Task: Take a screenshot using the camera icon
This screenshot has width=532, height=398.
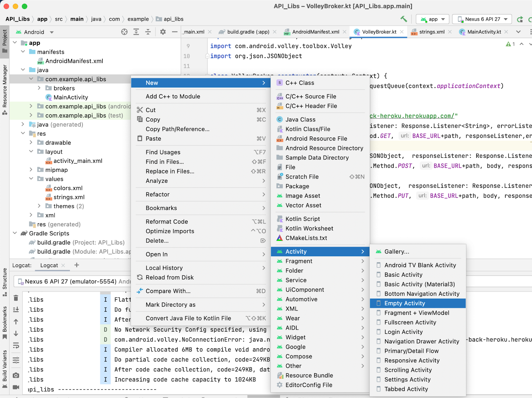Action: 16,375
